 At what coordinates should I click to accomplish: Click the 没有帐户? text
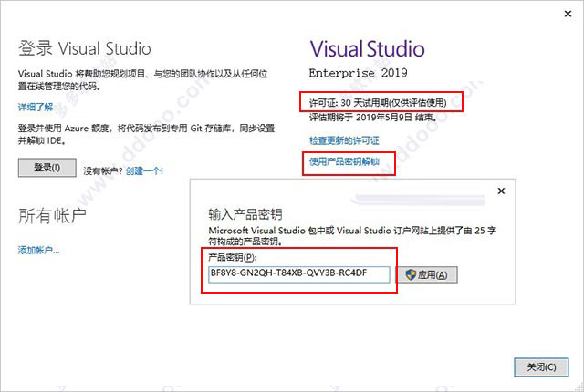[x=103, y=171]
